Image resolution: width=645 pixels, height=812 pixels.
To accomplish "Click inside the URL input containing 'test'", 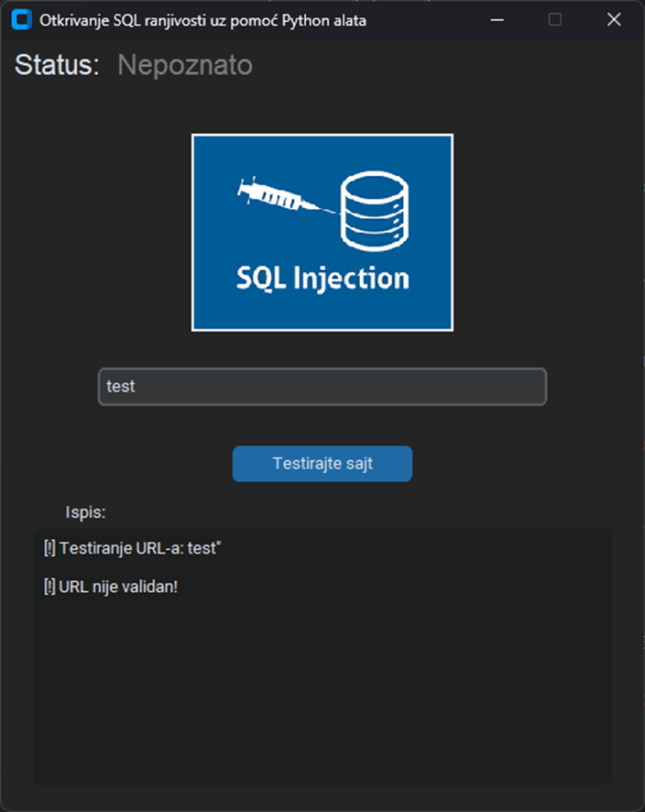I will tap(322, 386).
